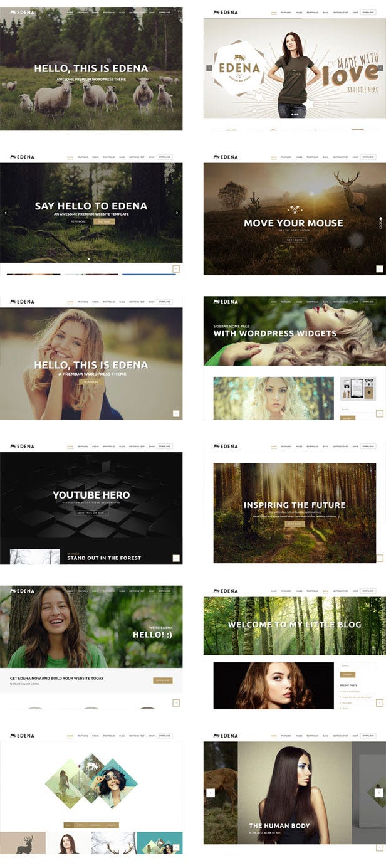Open deer silhouette portfolio thumbnail
The image size is (386, 868).
point(23,843)
